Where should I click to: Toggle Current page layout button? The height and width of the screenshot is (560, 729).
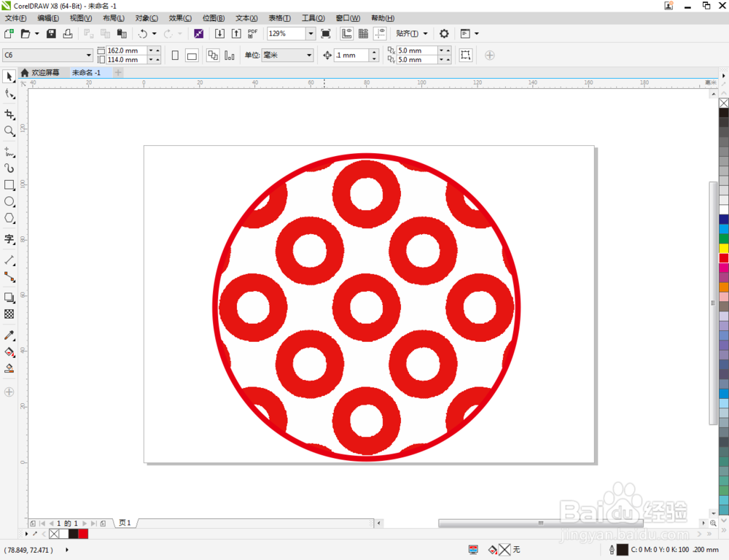point(229,55)
